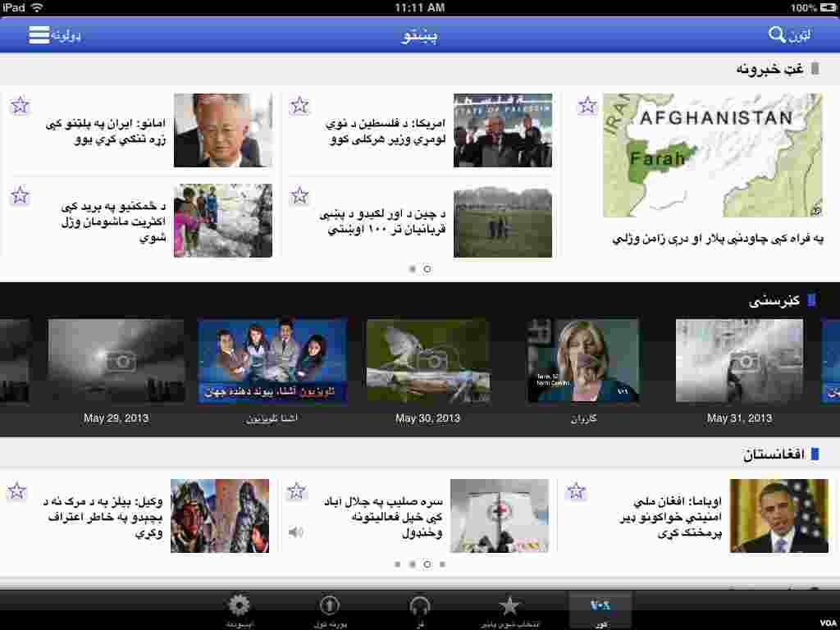
Task: Open search with the magnifier icon
Action: pyautogui.click(x=776, y=35)
